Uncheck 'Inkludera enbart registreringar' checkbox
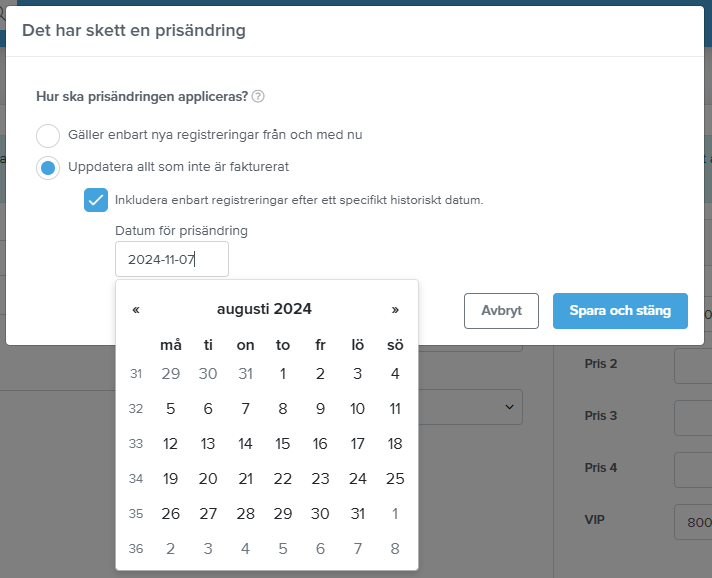This screenshot has height=578, width=712. [x=96, y=200]
